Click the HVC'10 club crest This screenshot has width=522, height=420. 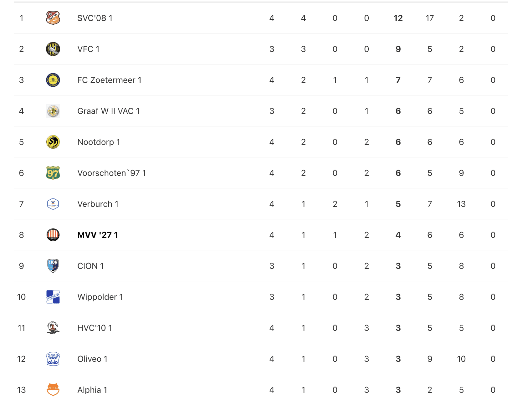(53, 328)
